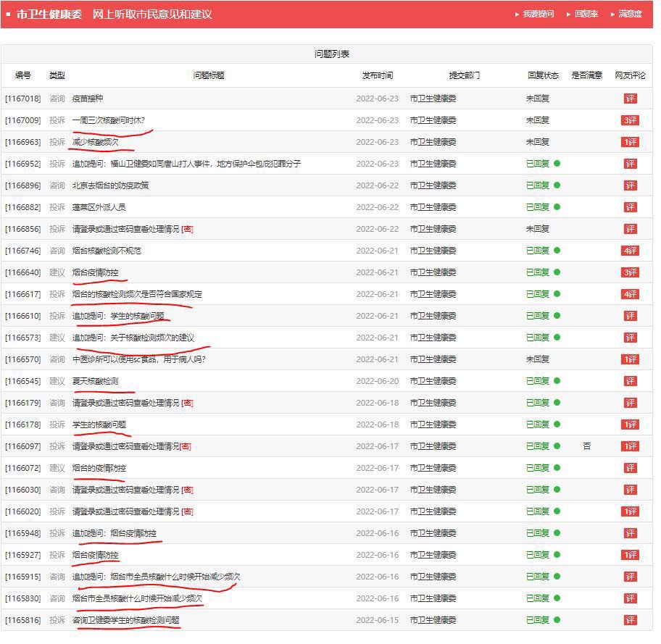This screenshot has width=661, height=644.
Task: Click the 评 badge for question 1167018
Action: pos(630,99)
